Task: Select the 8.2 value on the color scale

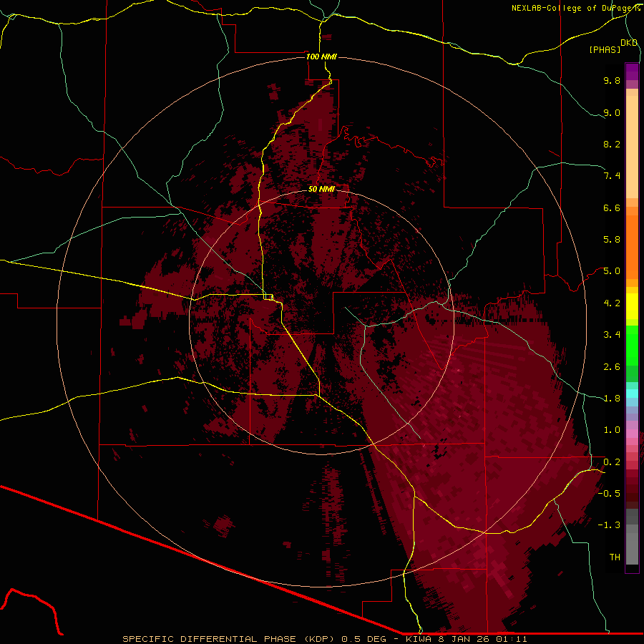Action: (612, 144)
